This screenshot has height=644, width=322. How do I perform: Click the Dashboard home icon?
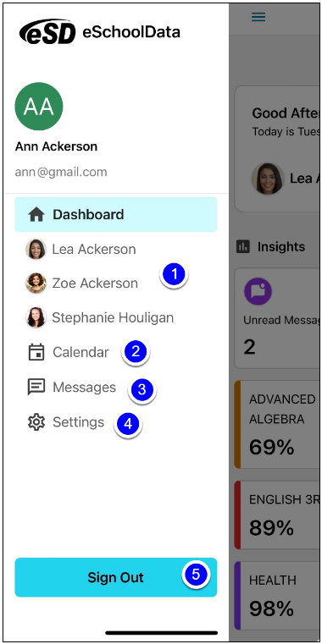click(x=36, y=215)
